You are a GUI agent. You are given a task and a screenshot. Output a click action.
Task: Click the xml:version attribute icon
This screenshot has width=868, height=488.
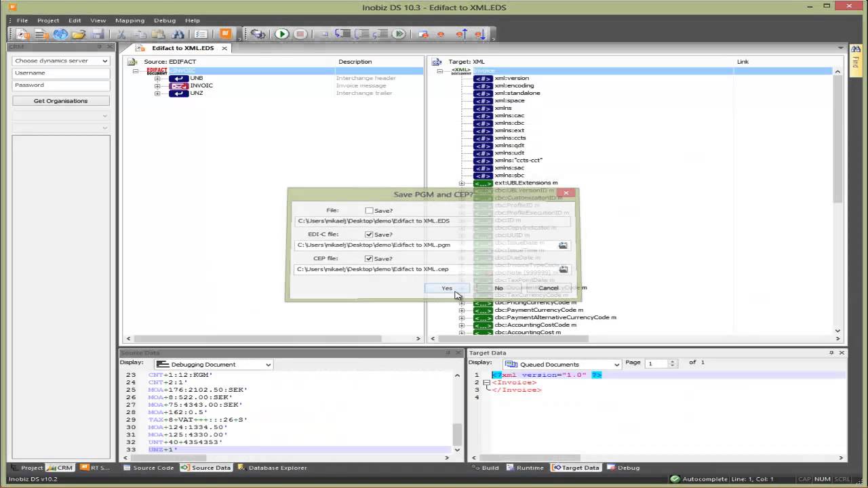(x=483, y=78)
